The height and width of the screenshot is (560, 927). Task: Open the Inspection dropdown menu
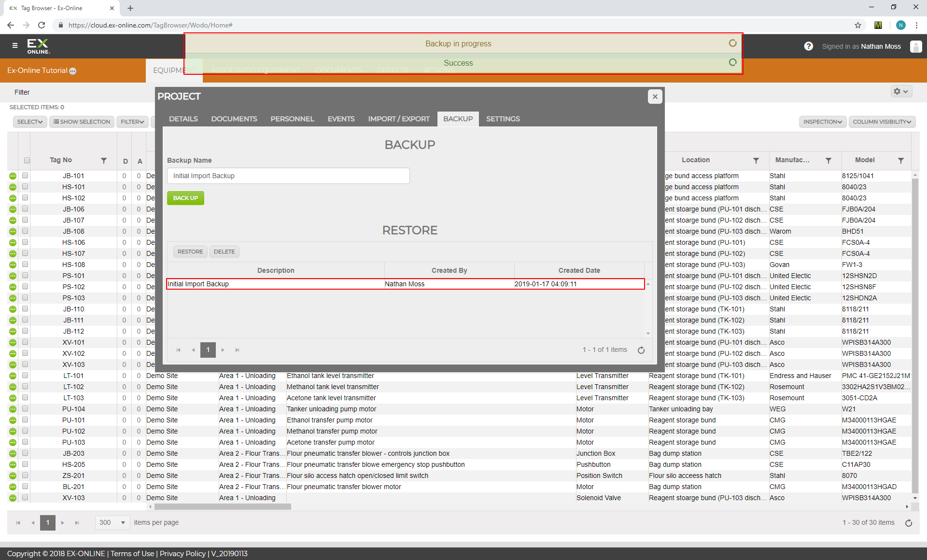coord(822,122)
